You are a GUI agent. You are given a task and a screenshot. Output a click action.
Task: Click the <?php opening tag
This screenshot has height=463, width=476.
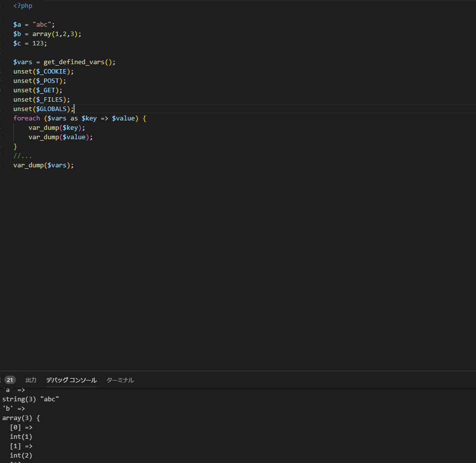tap(23, 6)
